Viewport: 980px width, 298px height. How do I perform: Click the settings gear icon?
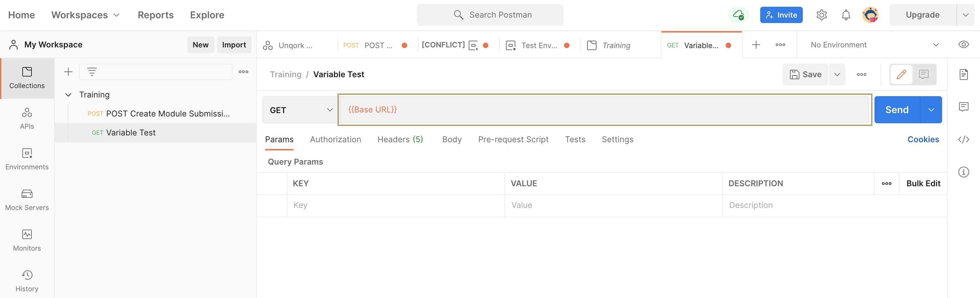[821, 15]
